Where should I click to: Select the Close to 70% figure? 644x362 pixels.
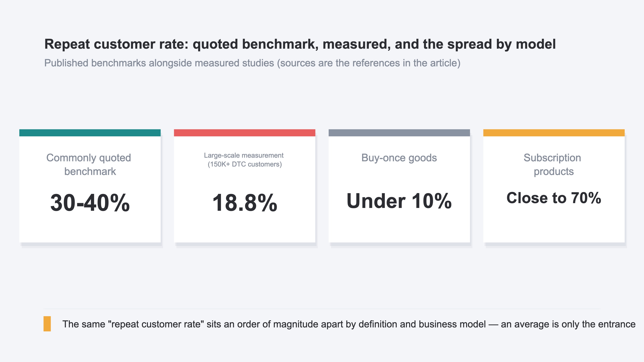click(x=554, y=198)
